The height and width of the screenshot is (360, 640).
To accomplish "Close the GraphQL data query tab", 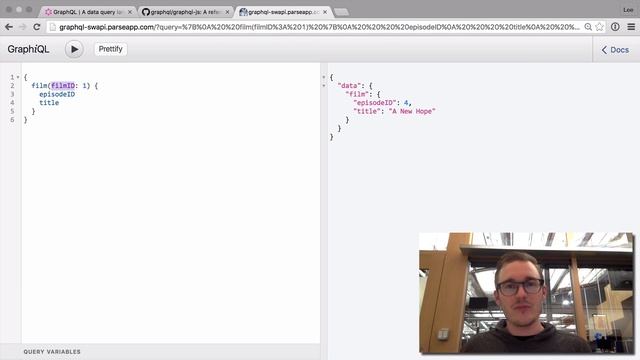I will click(130, 12).
